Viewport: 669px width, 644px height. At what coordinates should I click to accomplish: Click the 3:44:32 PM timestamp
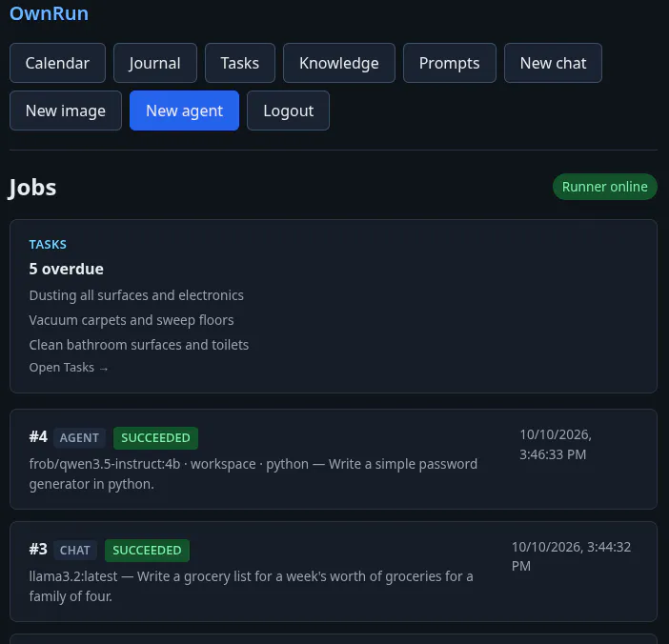(572, 556)
